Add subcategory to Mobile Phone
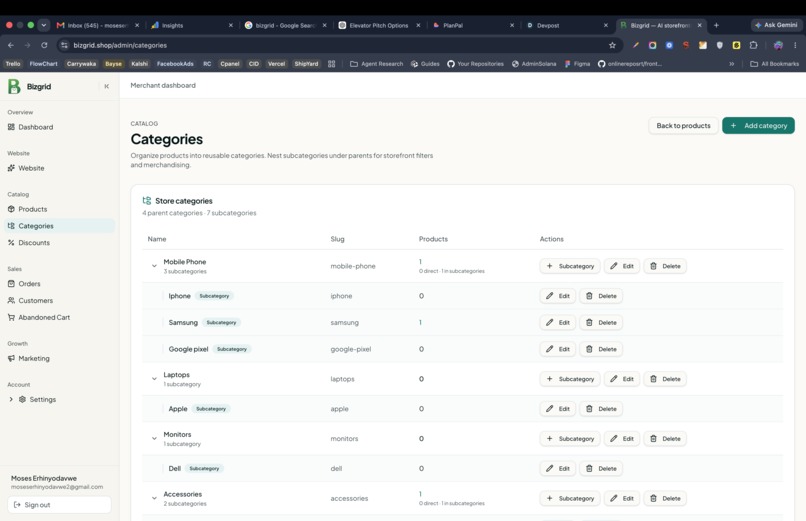Viewport: 806px width, 521px height. click(570, 266)
